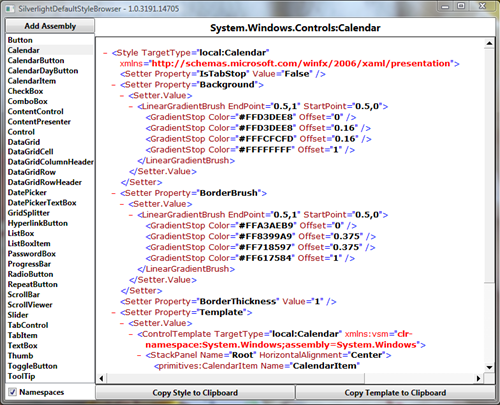Click the vertical scrollbar thumb
The width and height of the screenshot is (500, 405).
(x=489, y=166)
